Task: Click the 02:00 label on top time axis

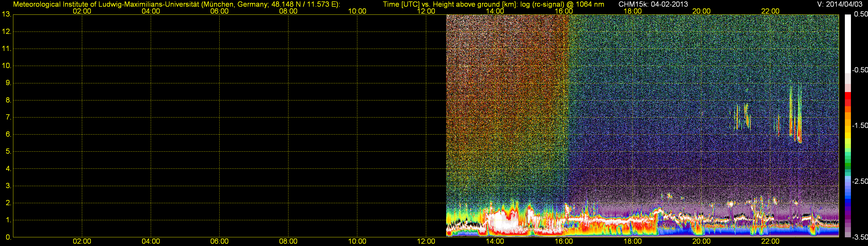Action: [x=82, y=11]
